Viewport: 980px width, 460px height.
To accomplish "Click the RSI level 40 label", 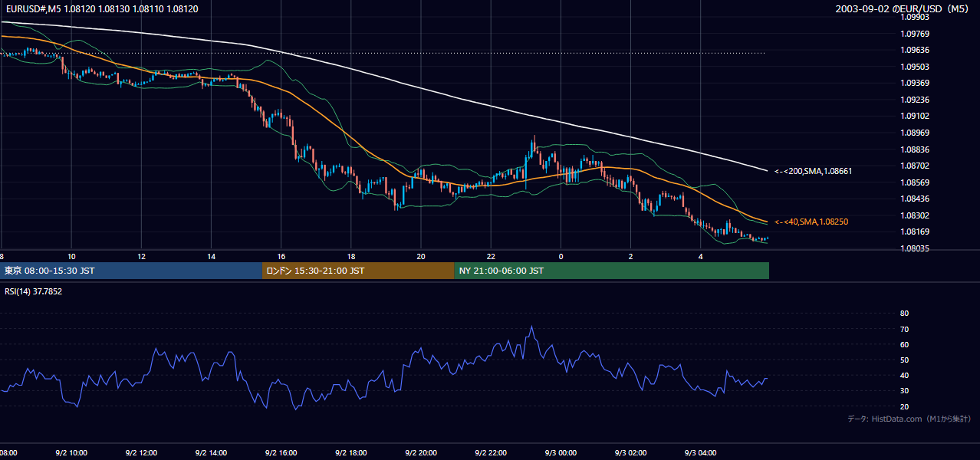I will point(904,375).
